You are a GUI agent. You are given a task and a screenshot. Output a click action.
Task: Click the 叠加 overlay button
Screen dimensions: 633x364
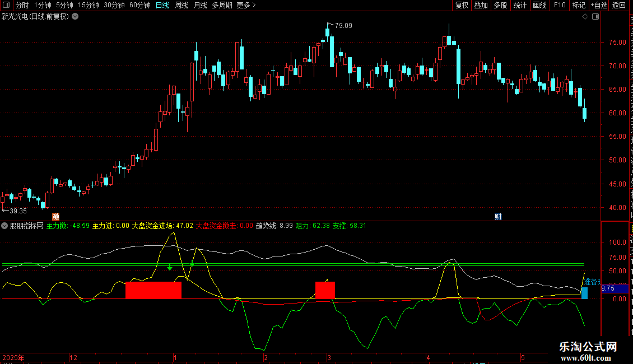(481, 5)
